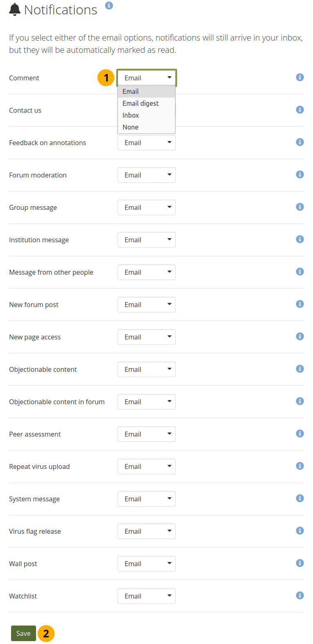Image resolution: width=313 pixels, height=644 pixels.
Task: Click info icon for Peer assessment
Action: click(x=300, y=434)
